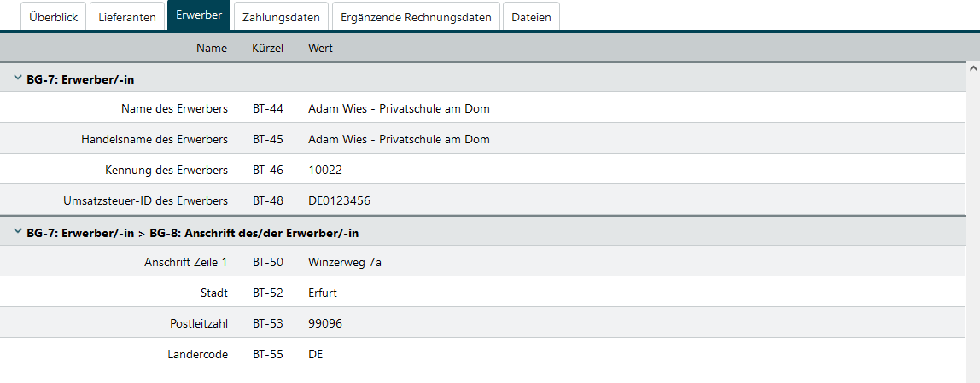Viewport: 980px width, 383px height.
Task: Open the Ergänzende Rechnungsdaten tab
Action: tap(416, 17)
